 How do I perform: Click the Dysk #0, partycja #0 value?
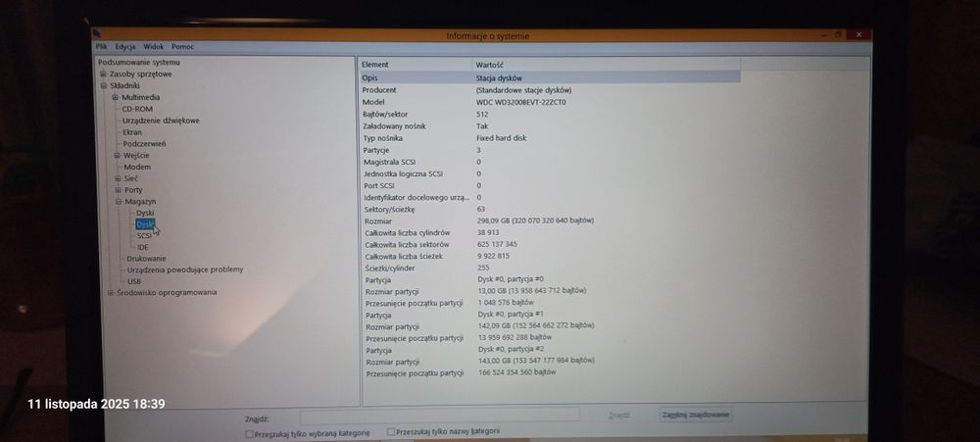510,279
